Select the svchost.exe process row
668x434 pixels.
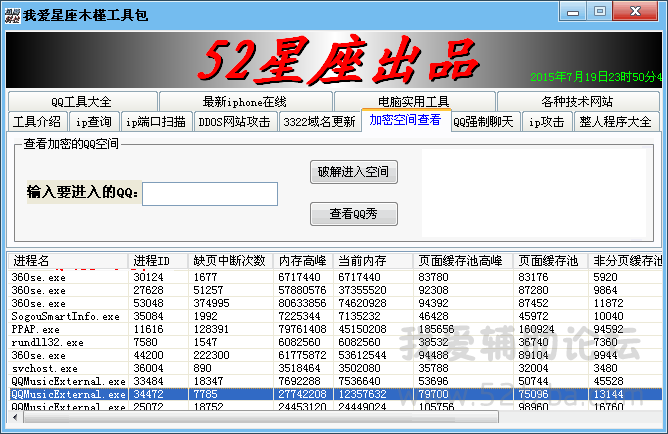(x=335, y=368)
